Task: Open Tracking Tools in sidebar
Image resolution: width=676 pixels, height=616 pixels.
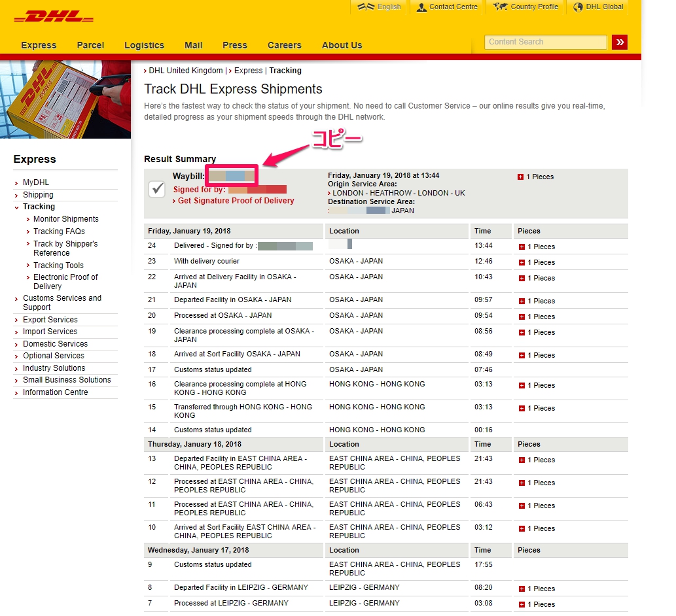Action: [x=59, y=265]
